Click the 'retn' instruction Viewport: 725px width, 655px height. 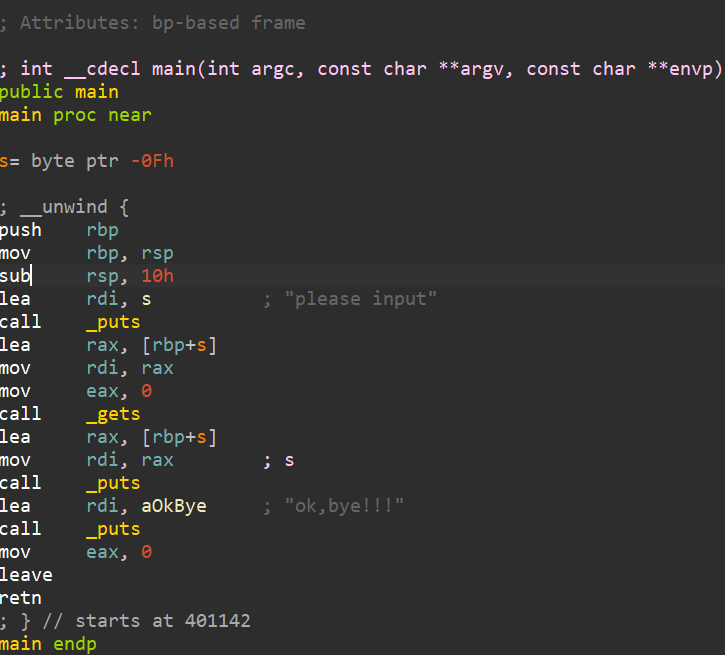(21, 598)
